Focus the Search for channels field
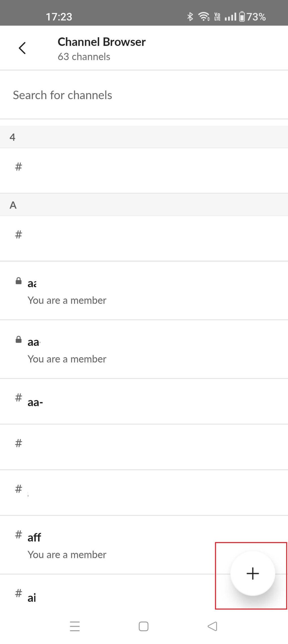This screenshot has width=288, height=644. (144, 95)
